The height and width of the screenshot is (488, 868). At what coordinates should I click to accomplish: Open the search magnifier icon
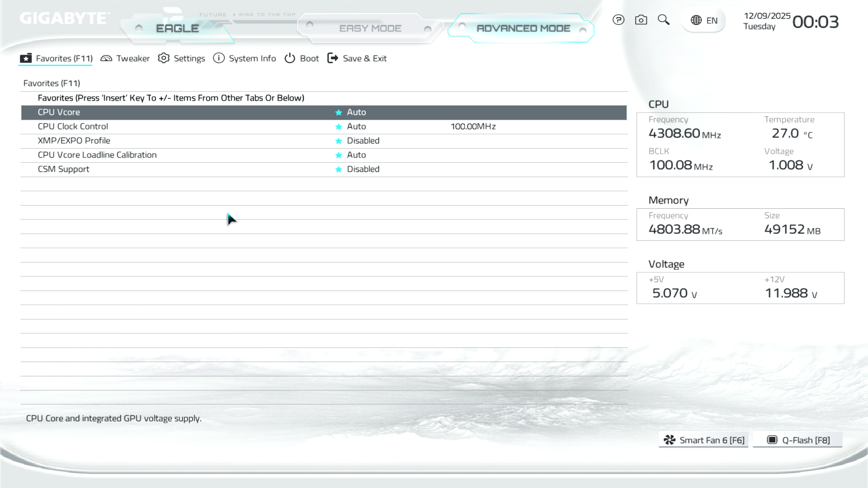(x=663, y=20)
